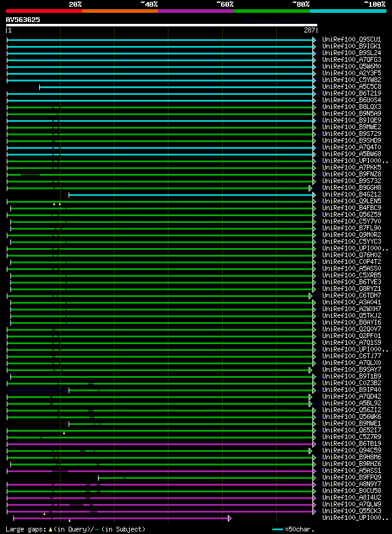The height and width of the screenshot is (534, 392).
Task: Click the cyan alignment bar for B4G212
Action: (191, 195)
